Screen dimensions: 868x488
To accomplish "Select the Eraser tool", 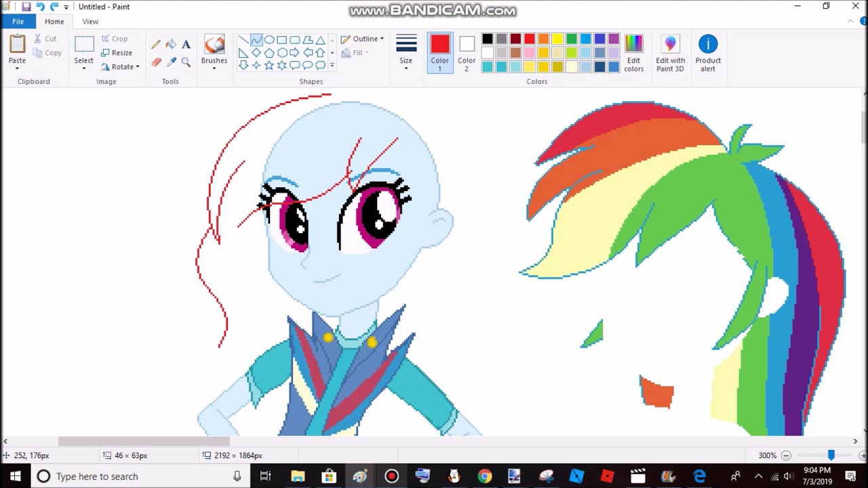I will (x=156, y=62).
